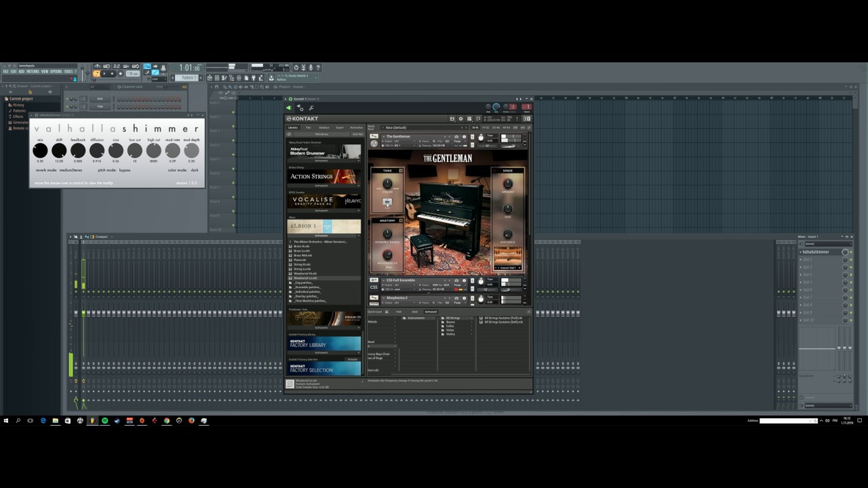
Task: Switch to Kontakt Expert tab
Action: [340, 127]
